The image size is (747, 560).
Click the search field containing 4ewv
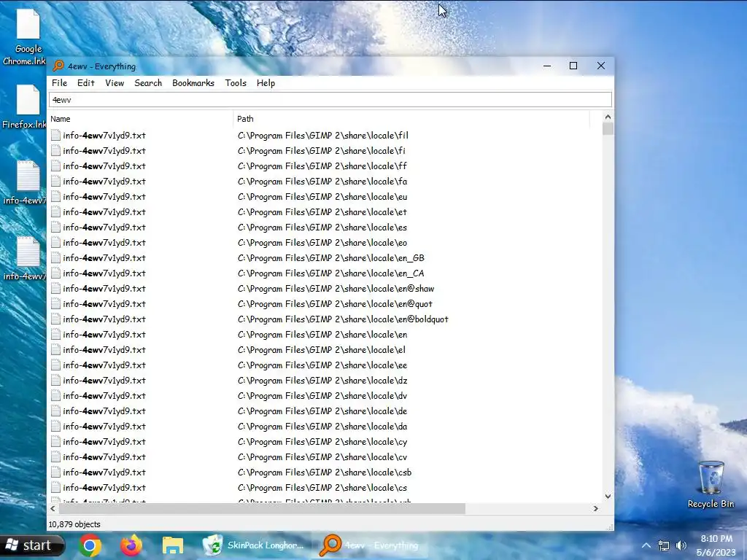coord(330,99)
